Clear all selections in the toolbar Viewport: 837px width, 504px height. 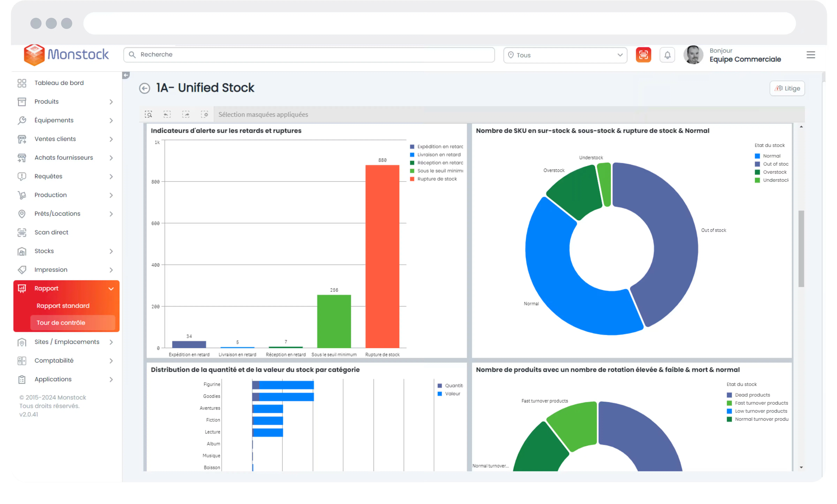tap(205, 114)
